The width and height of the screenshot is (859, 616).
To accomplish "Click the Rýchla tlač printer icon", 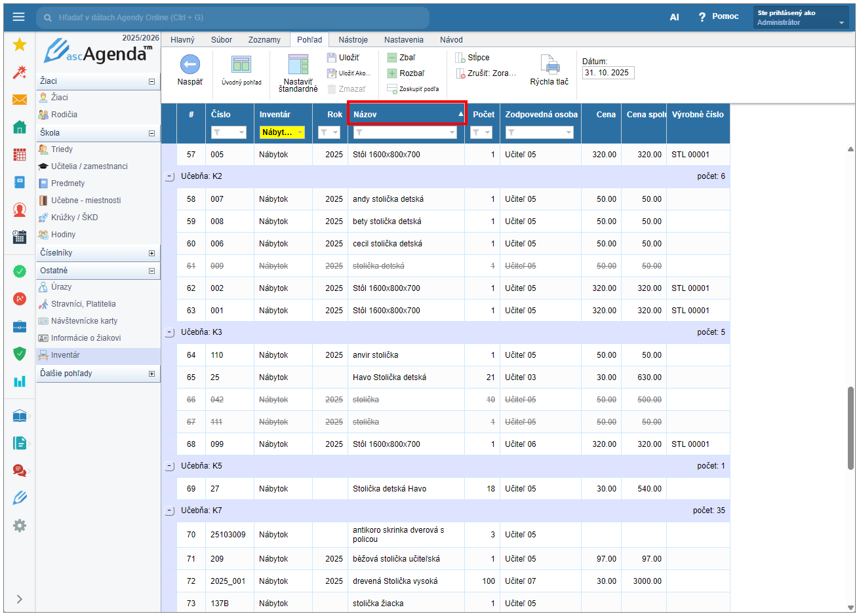I will click(x=549, y=64).
